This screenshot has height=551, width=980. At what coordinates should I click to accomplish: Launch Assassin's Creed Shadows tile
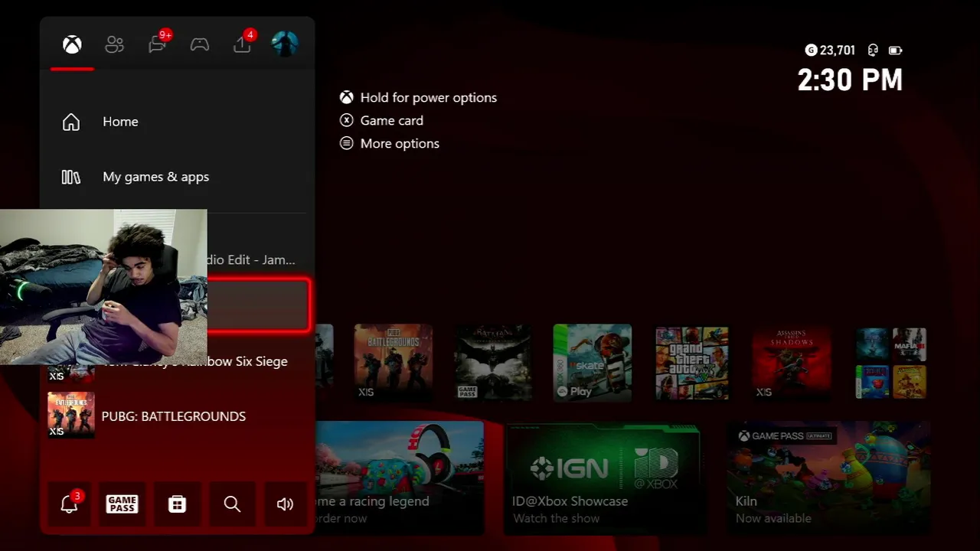[792, 362]
